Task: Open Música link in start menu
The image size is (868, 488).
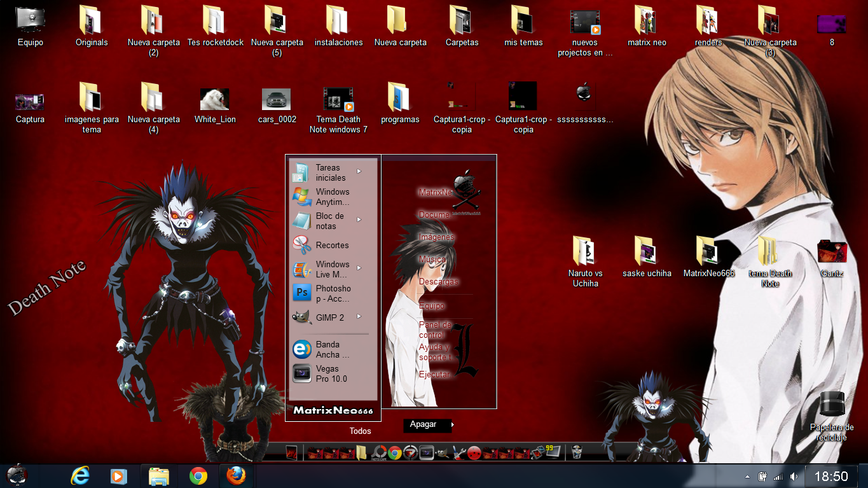Action: point(432,259)
